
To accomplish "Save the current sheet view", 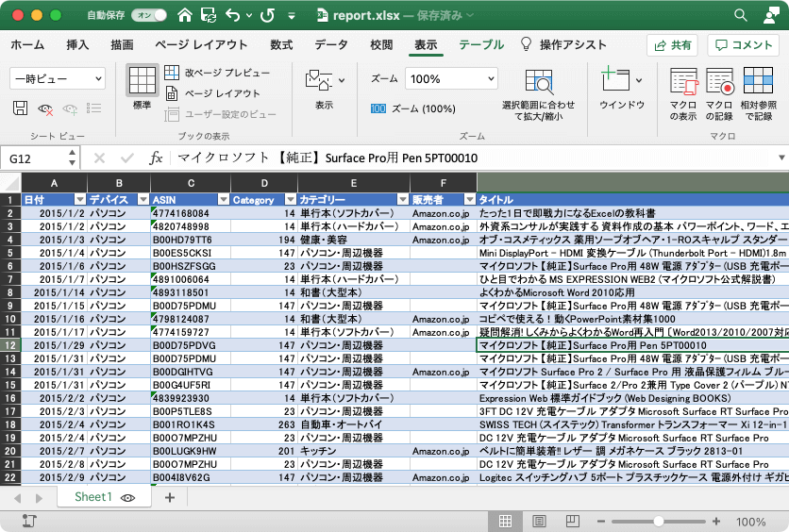I will pos(20,108).
